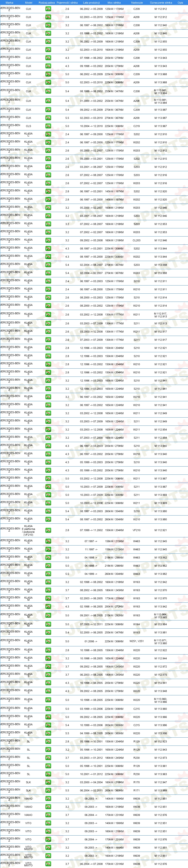Screen dimensions: 188x868
Task: Click fuel icon in SL R129 M 112.923 row
Action: (x=48, y=741)
